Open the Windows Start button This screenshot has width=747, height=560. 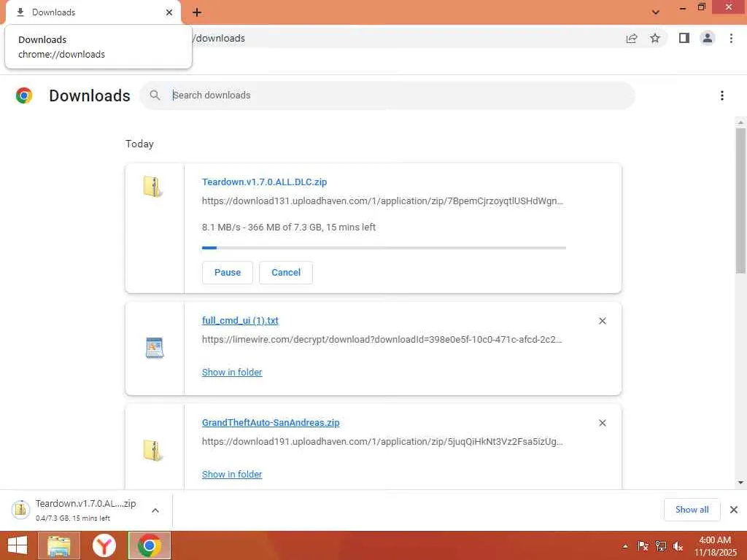tap(18, 545)
